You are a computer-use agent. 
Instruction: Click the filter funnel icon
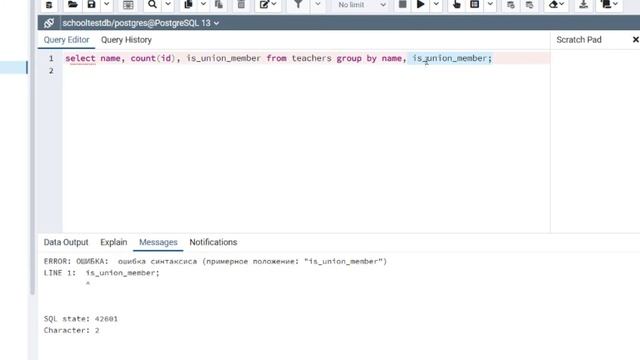point(298,4)
